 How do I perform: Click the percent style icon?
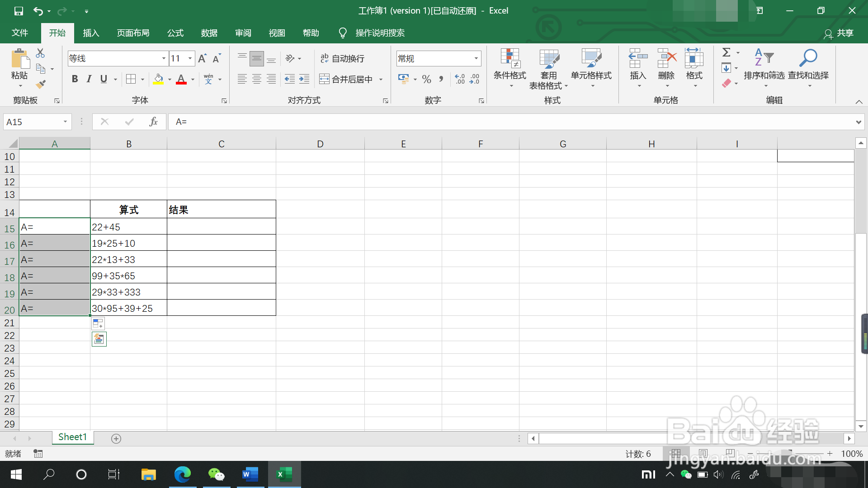(426, 80)
